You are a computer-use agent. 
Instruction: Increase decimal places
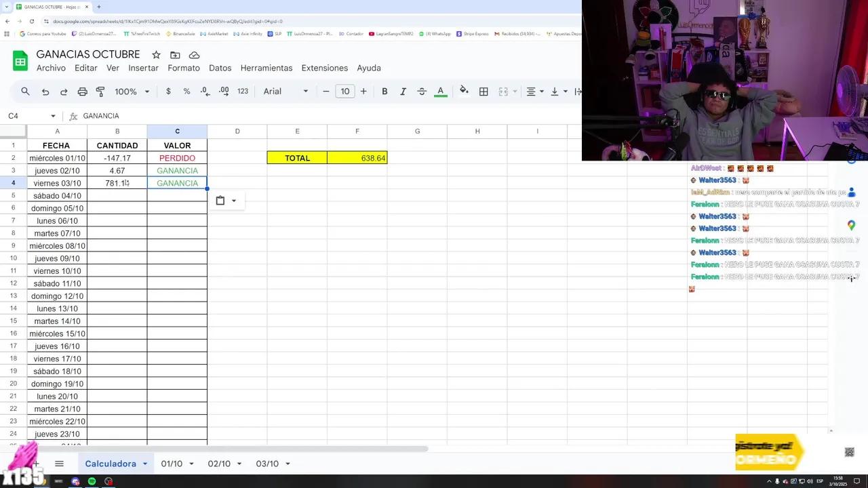pyautogui.click(x=224, y=91)
